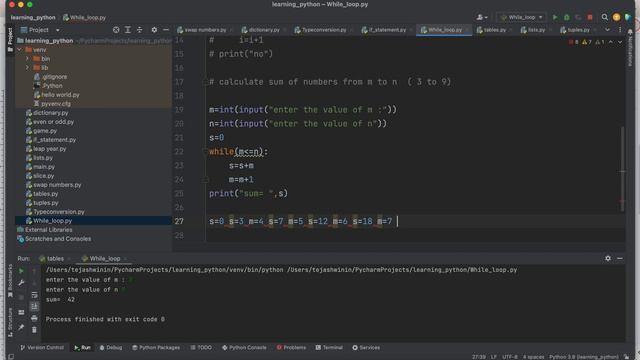Clear all Run console output (trash)
Image resolution: width=640 pixels, height=360 pixels.
[x=34, y=329]
